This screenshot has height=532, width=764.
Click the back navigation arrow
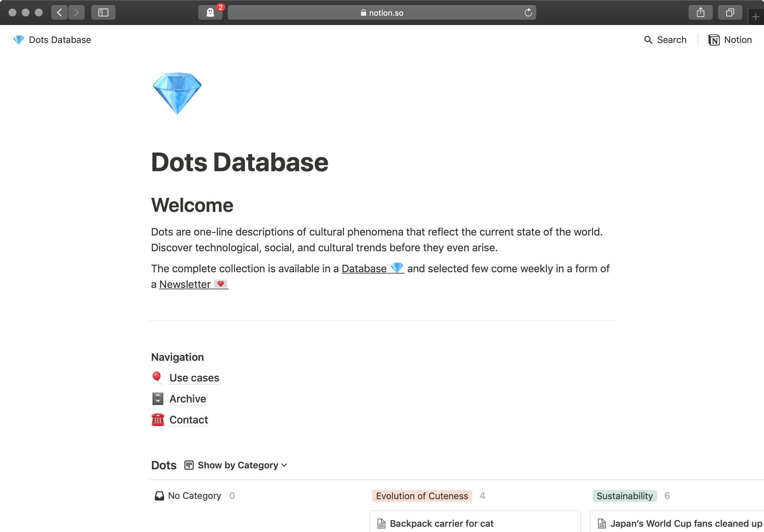(x=59, y=13)
